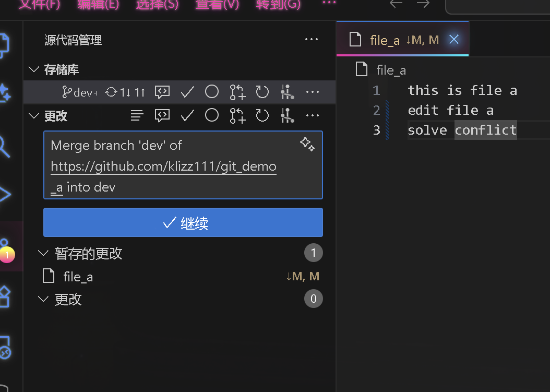
Task: Open the git graph view icon
Action: coord(287,92)
